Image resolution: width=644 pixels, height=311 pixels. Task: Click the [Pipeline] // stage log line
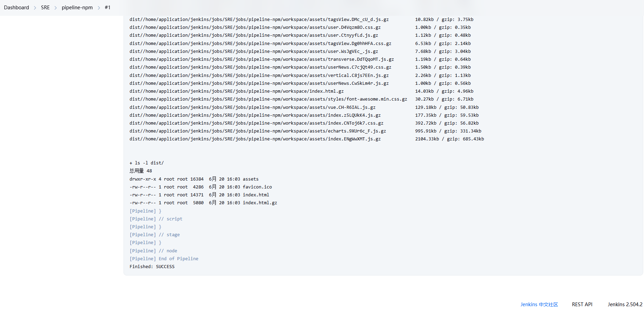coord(155,235)
